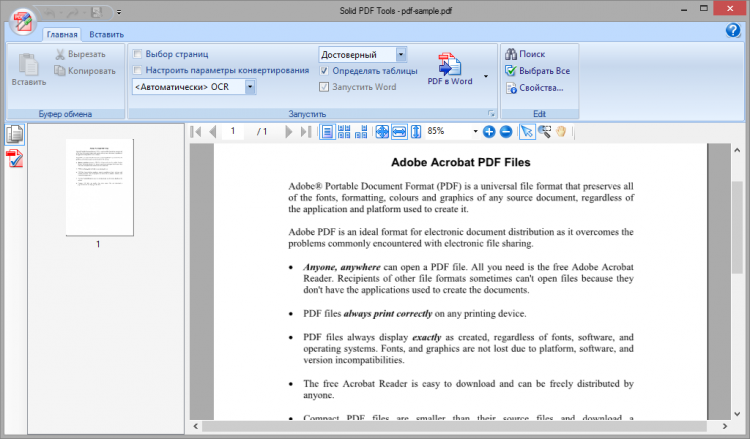
Task: Minimize the Solid PDF Tools window
Action: [x=684, y=9]
